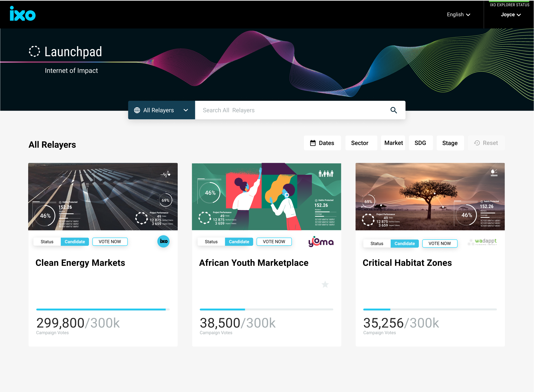Click the ixo logo in header

click(x=22, y=14)
